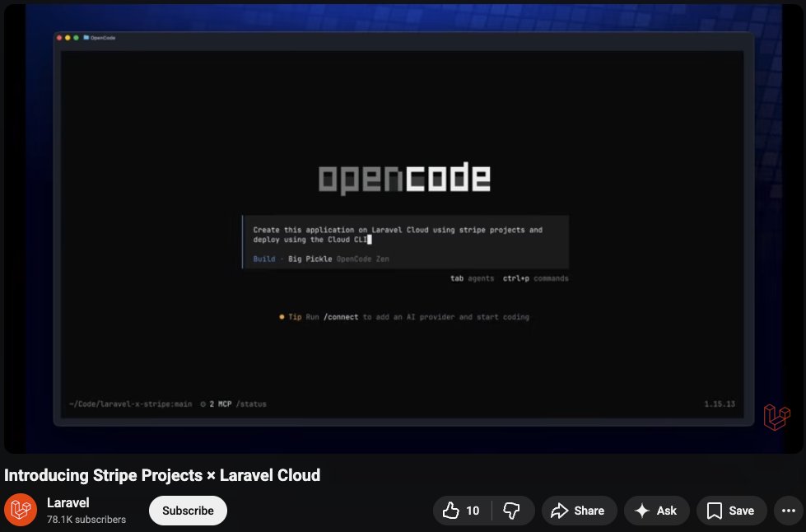This screenshot has width=806, height=532.
Task: Save the video to a playlist
Action: tap(731, 511)
